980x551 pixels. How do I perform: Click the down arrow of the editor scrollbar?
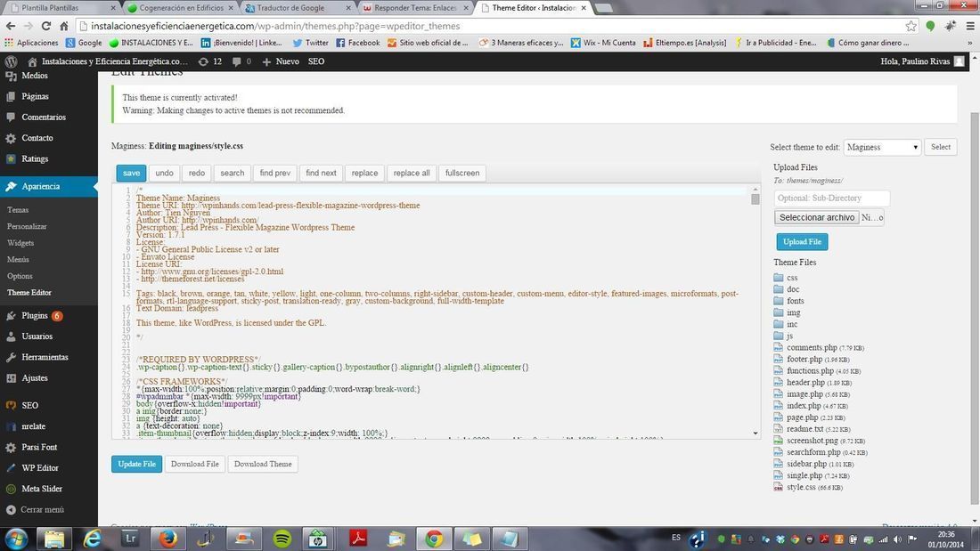pos(755,433)
